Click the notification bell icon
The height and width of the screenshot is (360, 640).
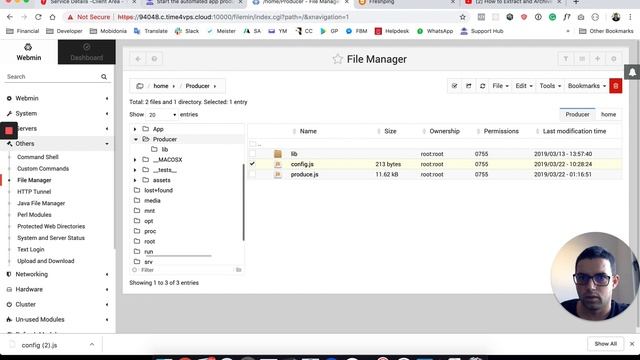point(632,73)
